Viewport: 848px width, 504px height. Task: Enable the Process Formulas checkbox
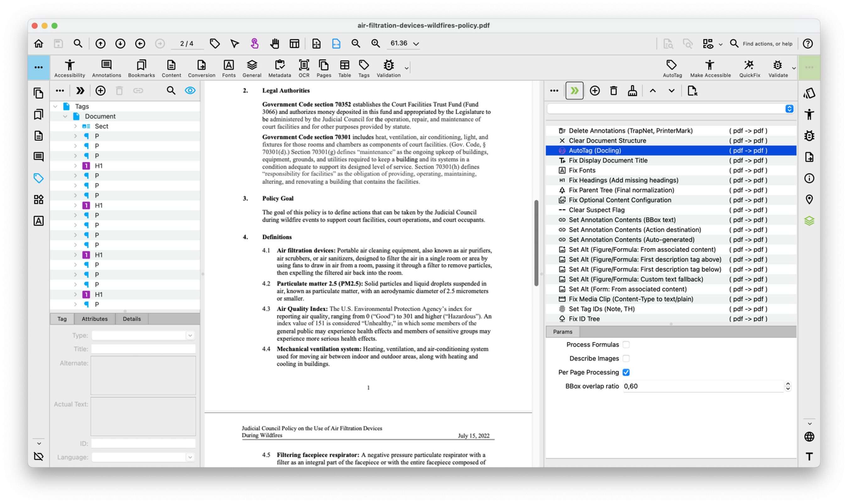(x=626, y=345)
